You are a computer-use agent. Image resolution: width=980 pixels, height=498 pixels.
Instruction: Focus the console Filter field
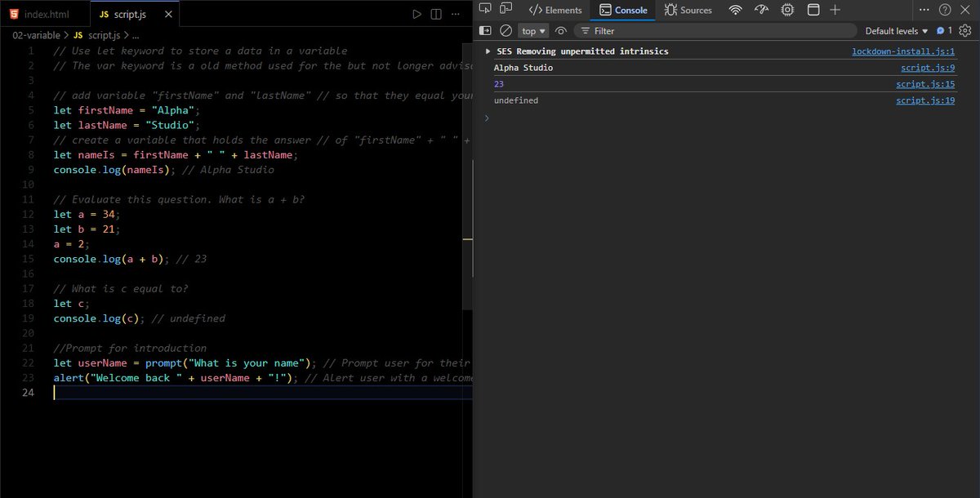click(x=715, y=31)
